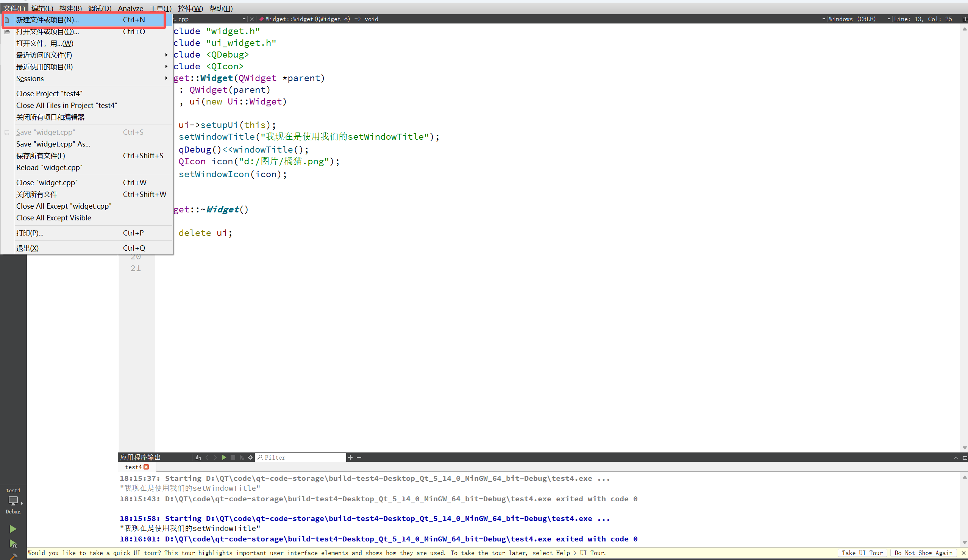The height and width of the screenshot is (560, 968).
Task: Zoom out output text with minus icon
Action: click(359, 457)
